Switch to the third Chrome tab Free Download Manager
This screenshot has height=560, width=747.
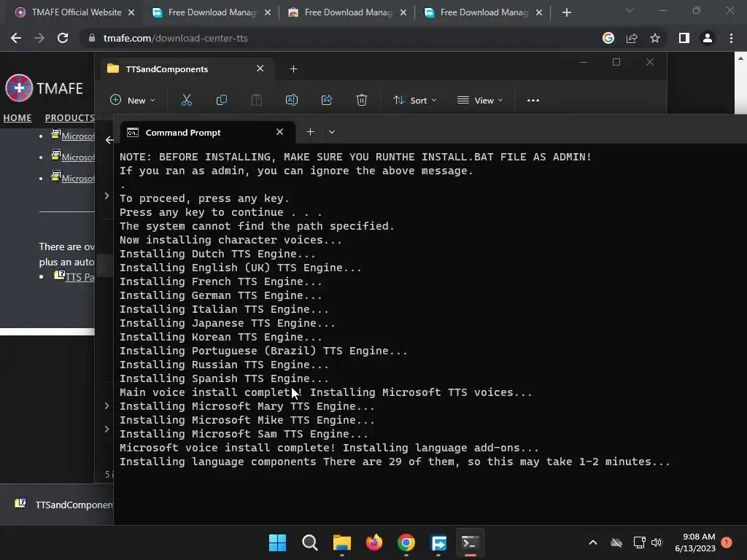coord(347,12)
